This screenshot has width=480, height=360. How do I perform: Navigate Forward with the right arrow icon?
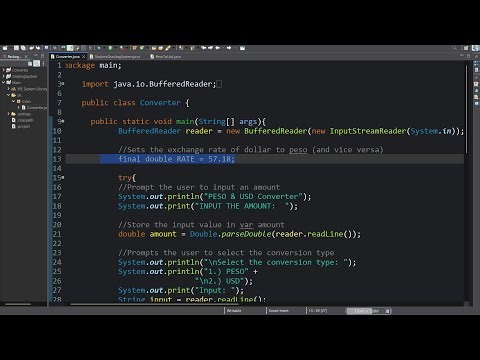pos(229,48)
